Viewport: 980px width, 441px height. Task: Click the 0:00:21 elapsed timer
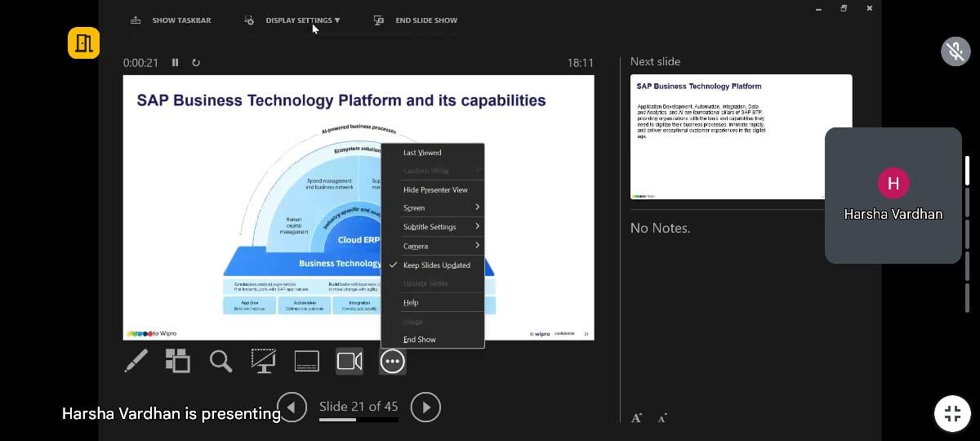140,63
